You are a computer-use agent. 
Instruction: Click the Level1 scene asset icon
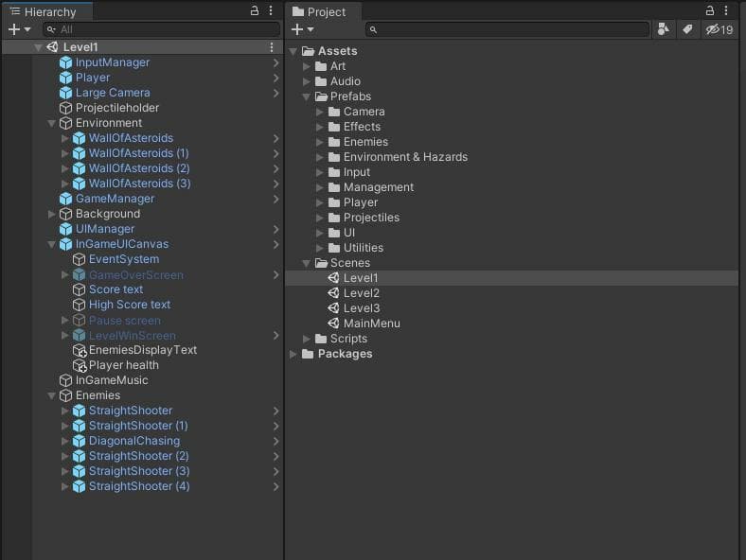[334, 278]
